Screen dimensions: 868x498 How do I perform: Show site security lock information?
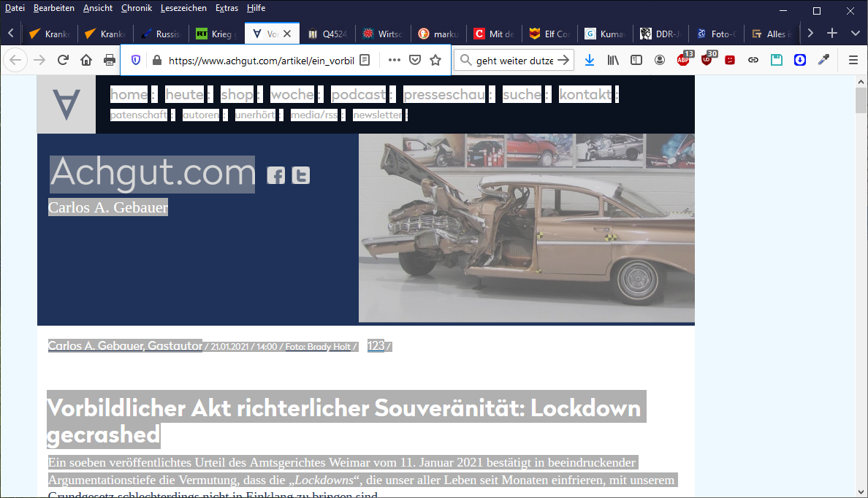point(157,61)
